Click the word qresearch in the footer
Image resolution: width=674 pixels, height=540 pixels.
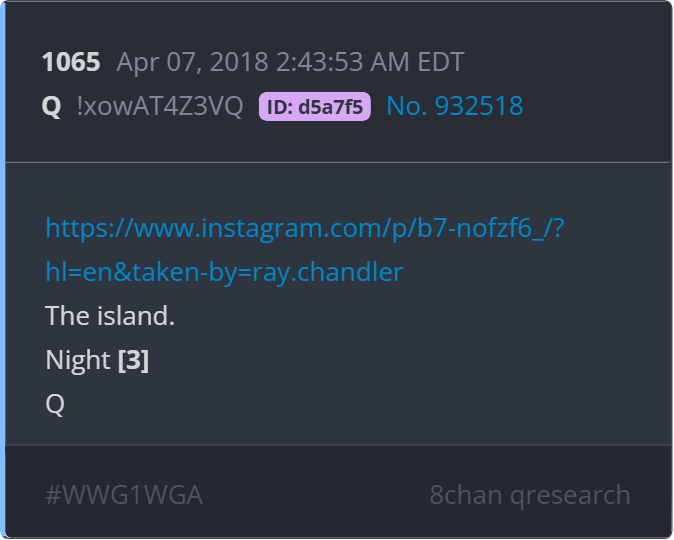coord(570,496)
